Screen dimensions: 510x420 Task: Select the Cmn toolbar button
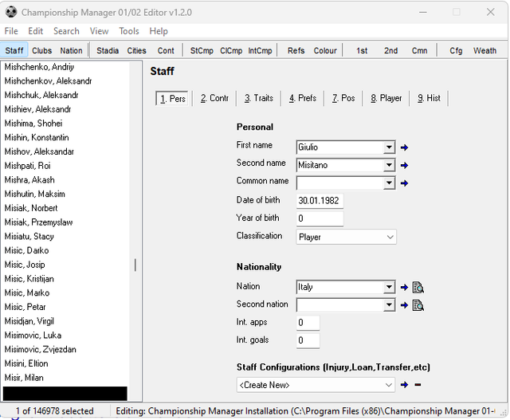point(420,51)
